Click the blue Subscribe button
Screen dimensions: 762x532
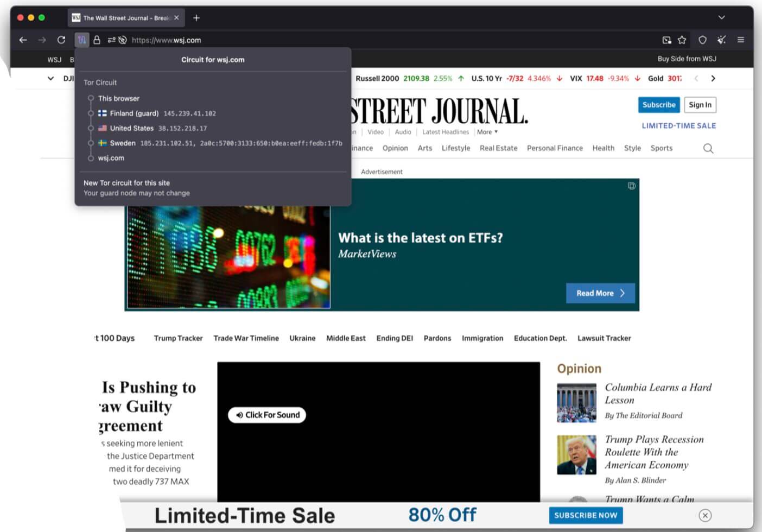pos(659,105)
